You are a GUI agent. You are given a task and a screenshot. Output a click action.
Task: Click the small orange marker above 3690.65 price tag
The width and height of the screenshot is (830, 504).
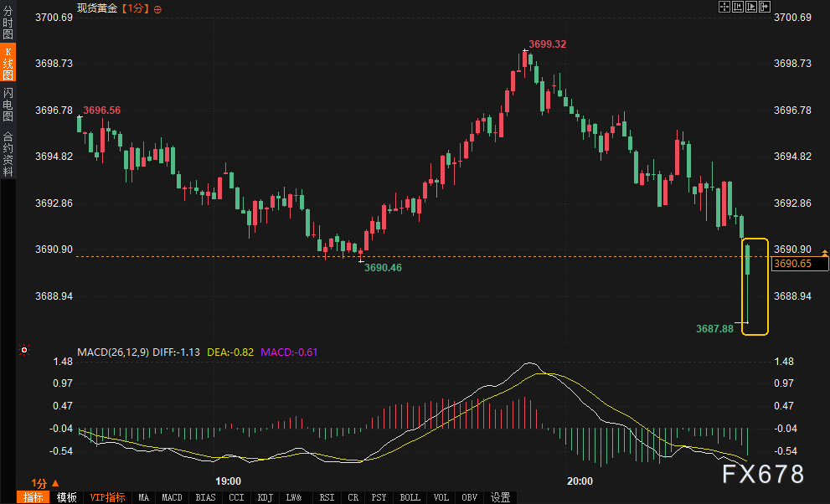tap(825, 253)
